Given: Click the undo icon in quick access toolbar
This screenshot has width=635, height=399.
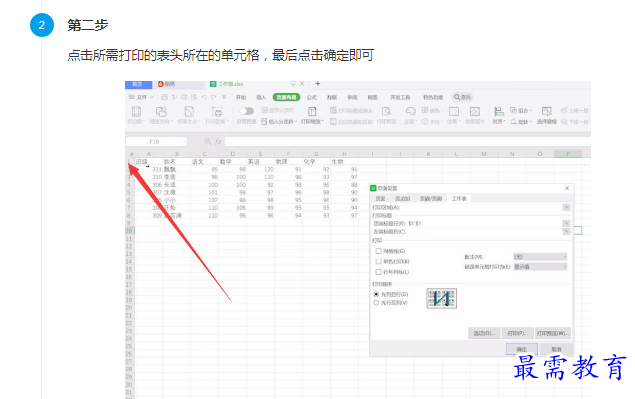Looking at the screenshot, I should click(x=204, y=97).
